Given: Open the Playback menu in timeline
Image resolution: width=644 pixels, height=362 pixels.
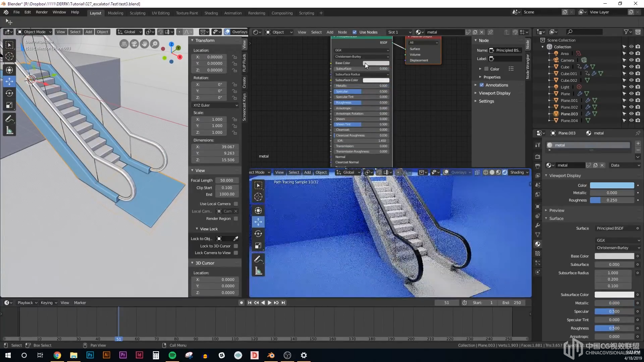Looking at the screenshot, I should point(27,303).
